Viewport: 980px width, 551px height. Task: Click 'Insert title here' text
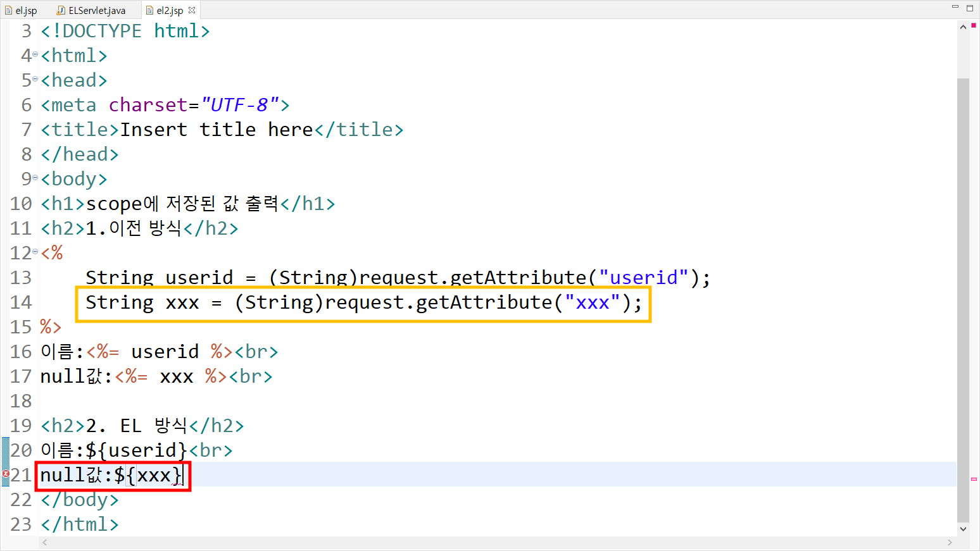tap(217, 130)
